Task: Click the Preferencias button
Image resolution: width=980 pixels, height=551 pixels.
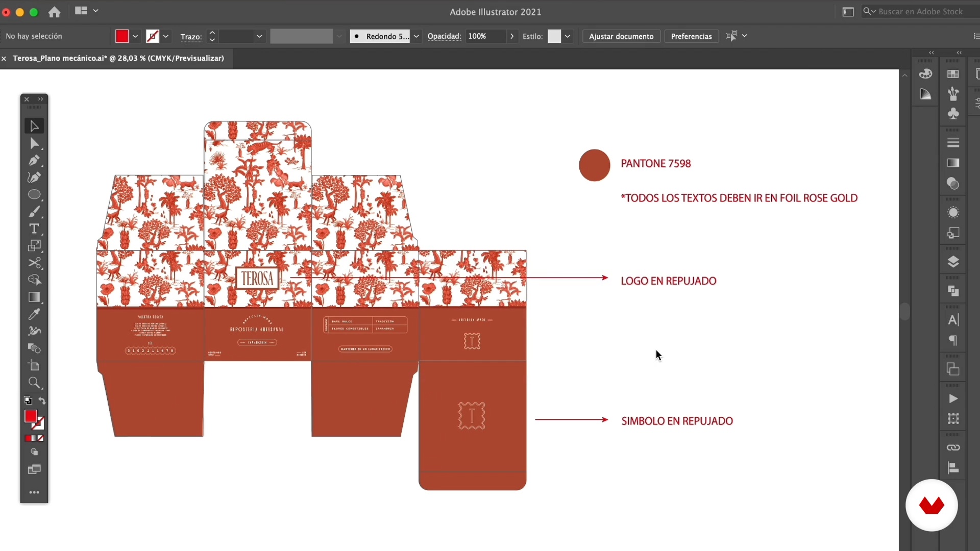Action: [691, 36]
